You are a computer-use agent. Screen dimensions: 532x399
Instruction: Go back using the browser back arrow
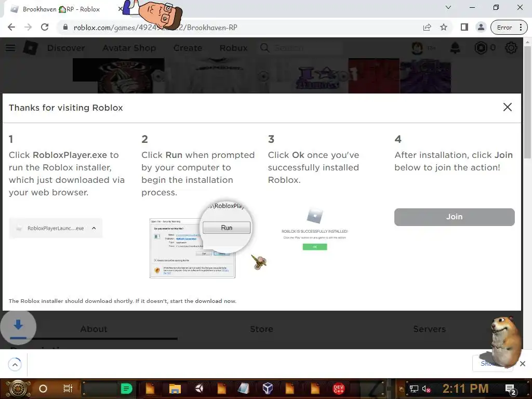tap(11, 28)
